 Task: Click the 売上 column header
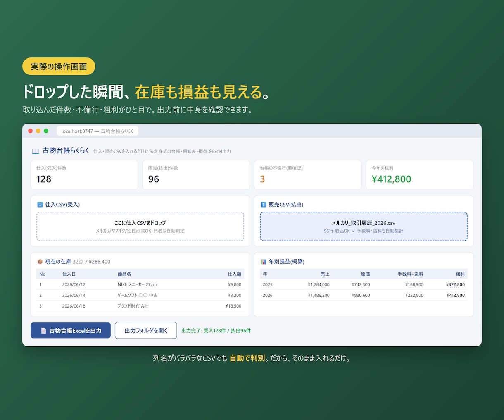[x=325, y=274]
